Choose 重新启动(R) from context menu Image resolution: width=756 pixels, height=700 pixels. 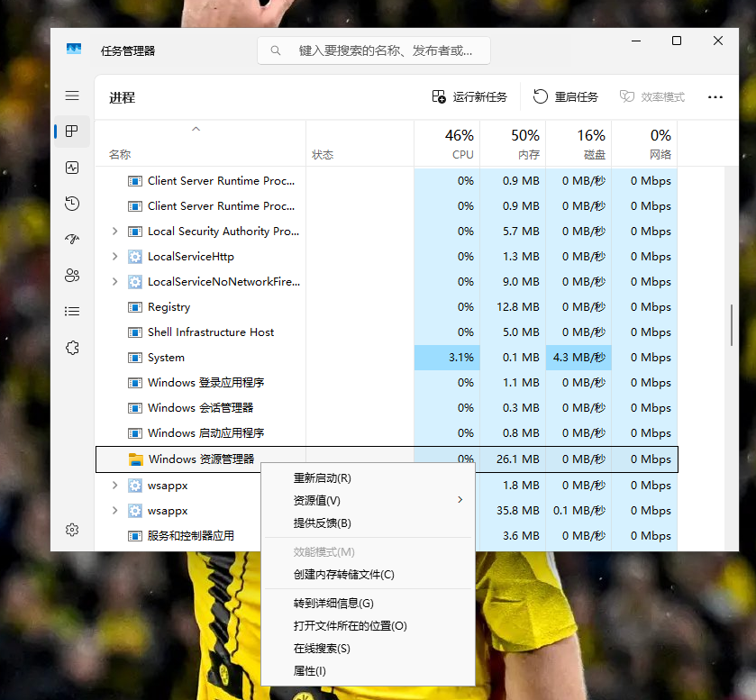pos(368,478)
